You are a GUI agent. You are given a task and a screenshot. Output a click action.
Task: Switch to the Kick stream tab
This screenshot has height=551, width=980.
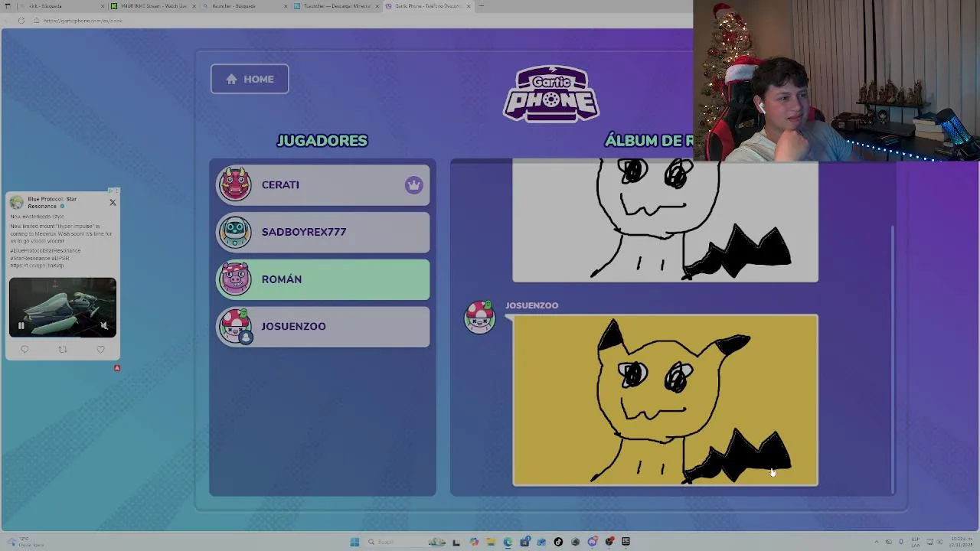[152, 6]
